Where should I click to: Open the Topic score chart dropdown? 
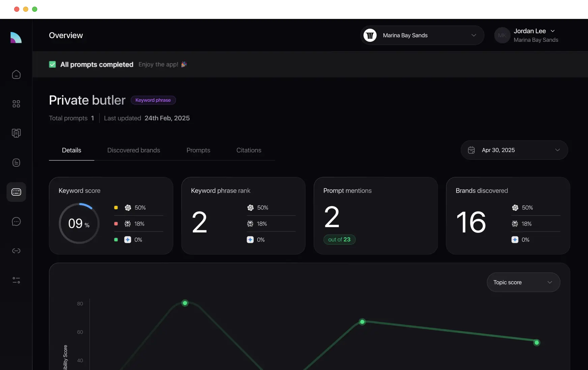click(523, 282)
